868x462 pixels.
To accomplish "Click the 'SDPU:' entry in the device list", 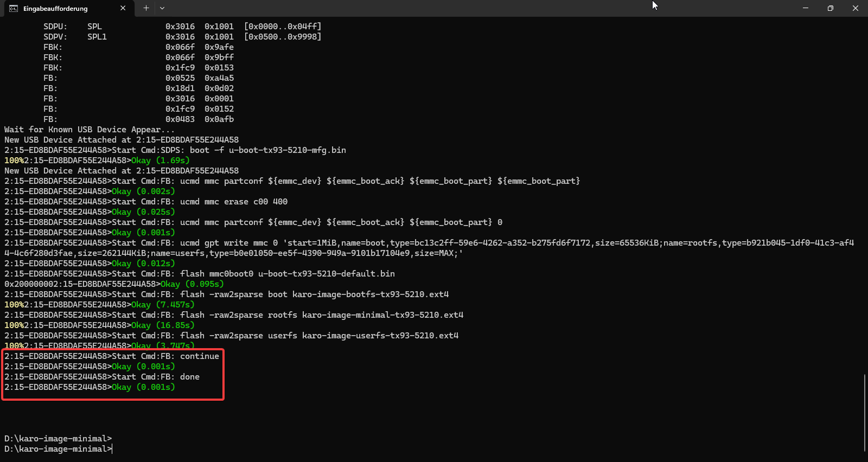I will pos(55,27).
